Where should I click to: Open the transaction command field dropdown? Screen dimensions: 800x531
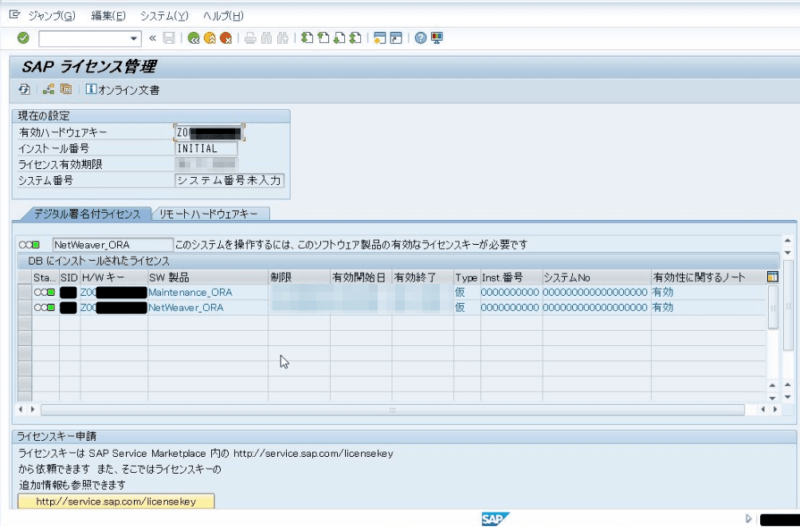tap(134, 38)
